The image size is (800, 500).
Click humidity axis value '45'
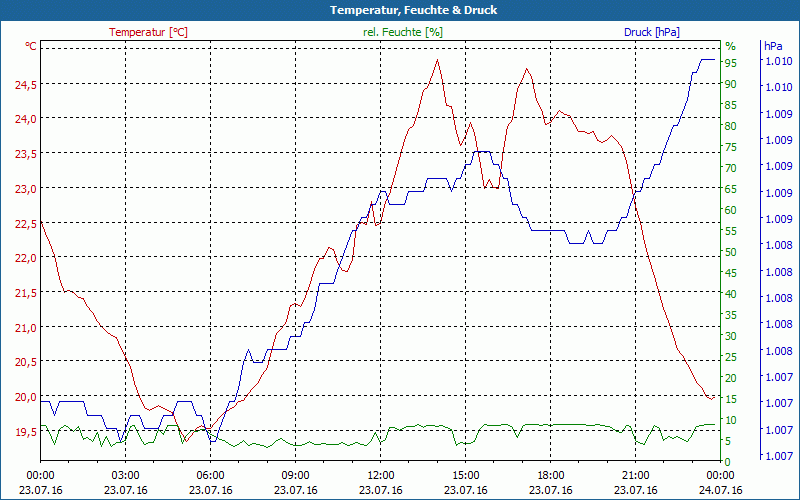tap(731, 273)
